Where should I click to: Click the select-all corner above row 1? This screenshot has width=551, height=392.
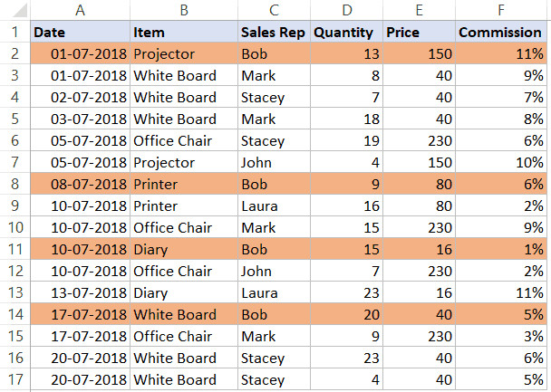coord(14,11)
